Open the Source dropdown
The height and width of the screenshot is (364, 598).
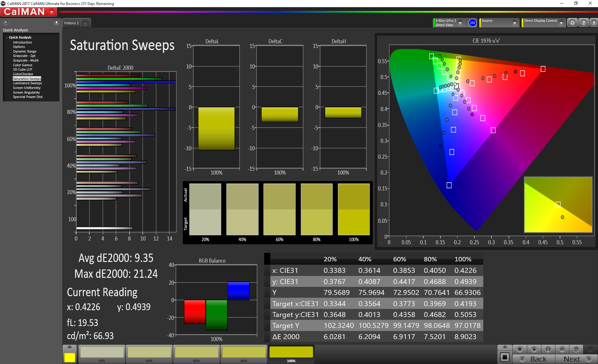click(x=514, y=23)
